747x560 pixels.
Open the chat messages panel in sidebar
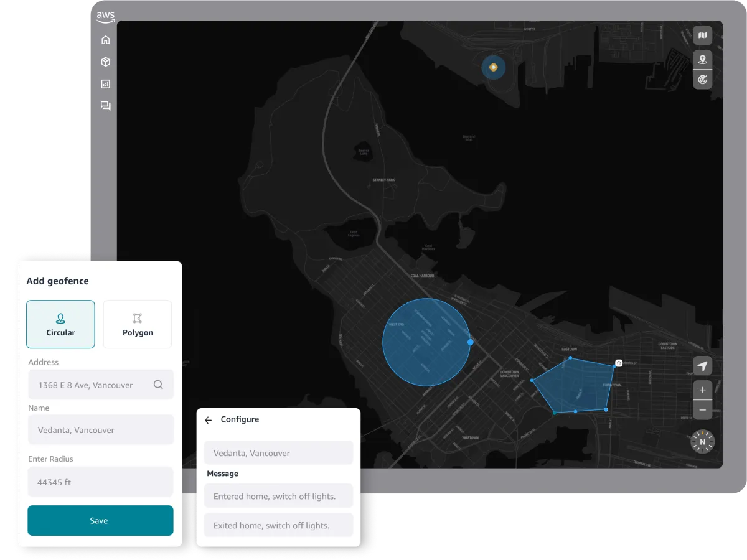point(105,106)
